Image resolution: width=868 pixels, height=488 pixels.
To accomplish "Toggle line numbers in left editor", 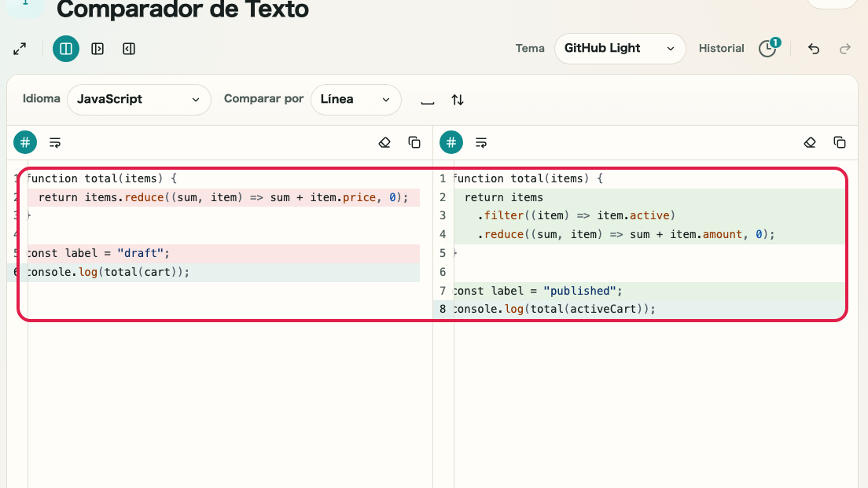I will [25, 143].
